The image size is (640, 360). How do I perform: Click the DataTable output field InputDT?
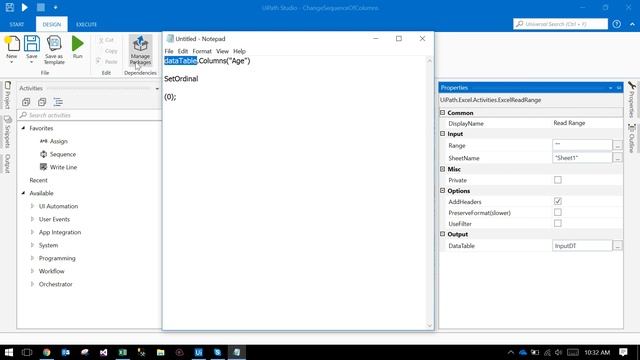[x=582, y=246]
